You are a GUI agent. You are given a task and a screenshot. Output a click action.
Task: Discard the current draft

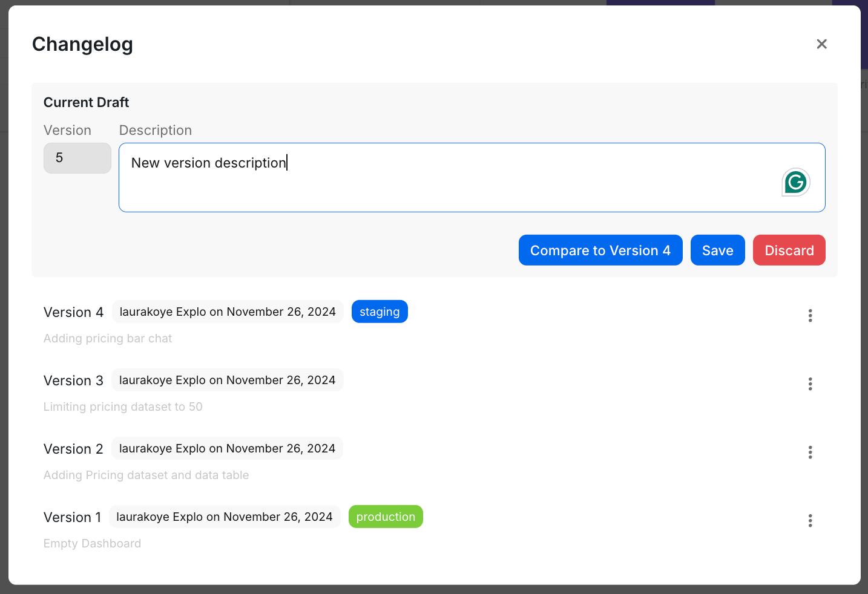789,250
